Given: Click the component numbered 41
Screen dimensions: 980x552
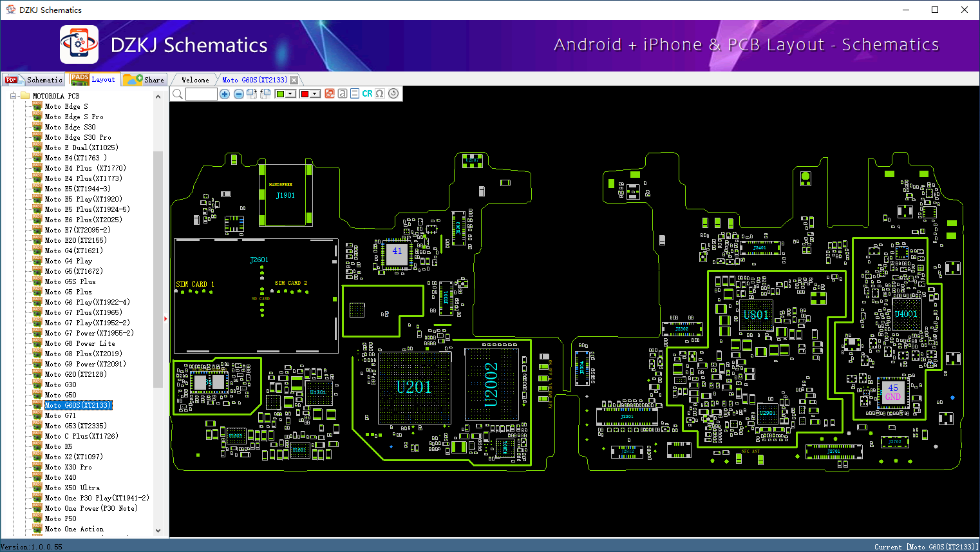Looking at the screenshot, I should point(397,254).
